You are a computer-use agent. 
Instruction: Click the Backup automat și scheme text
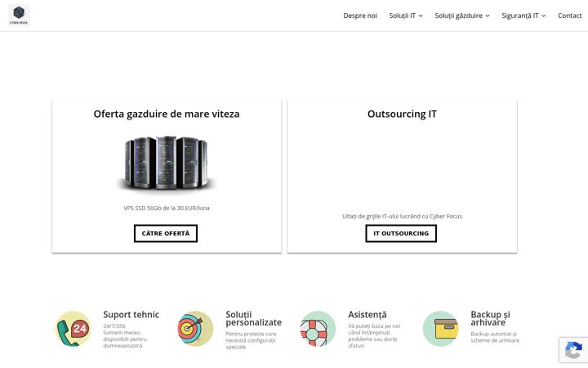495,337
